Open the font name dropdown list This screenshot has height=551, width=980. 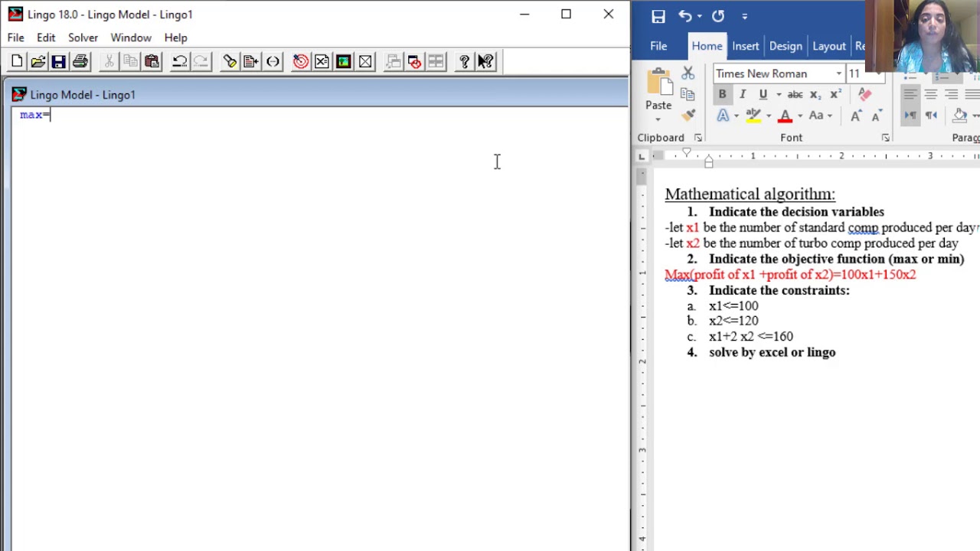click(x=839, y=73)
